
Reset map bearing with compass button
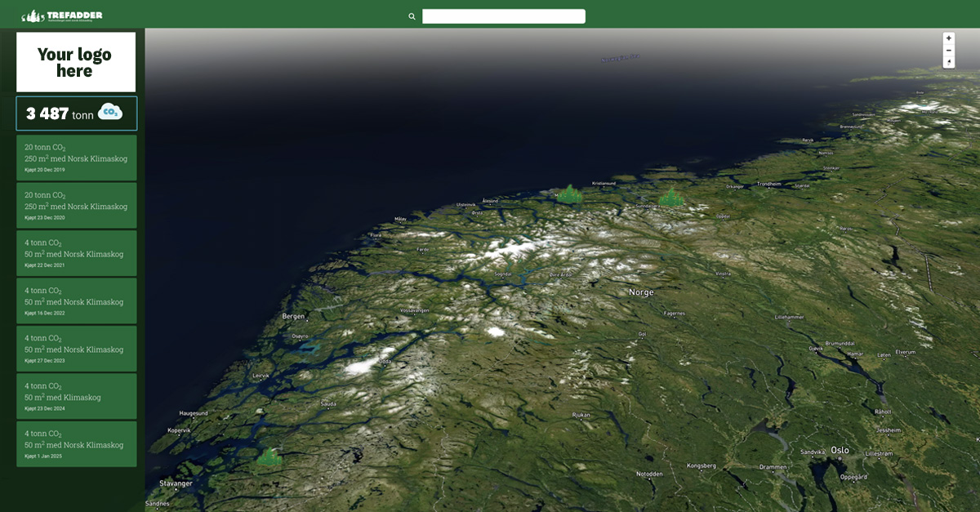tap(948, 62)
